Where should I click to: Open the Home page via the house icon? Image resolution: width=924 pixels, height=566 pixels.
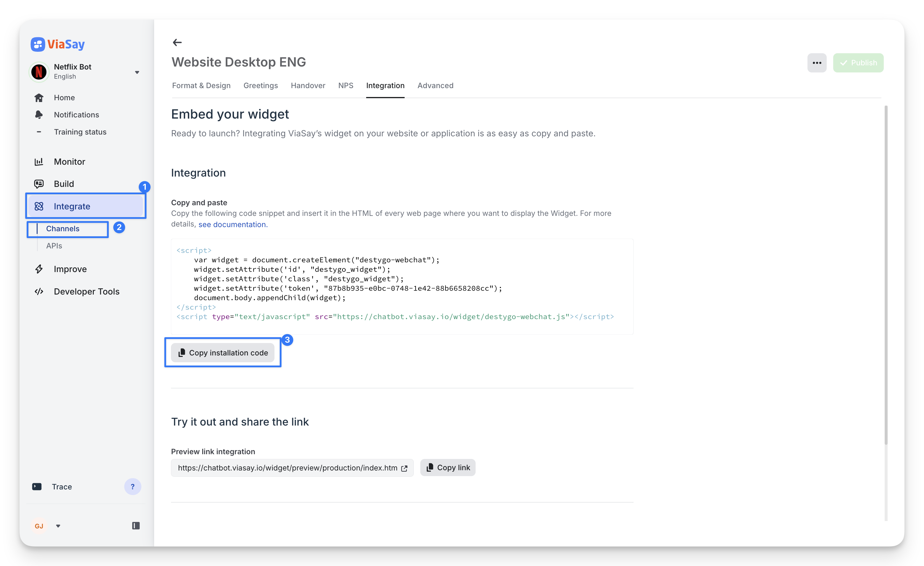[x=39, y=98]
